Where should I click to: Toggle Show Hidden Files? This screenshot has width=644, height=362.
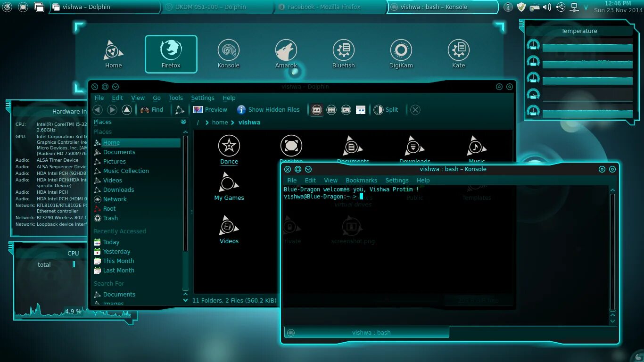268,110
